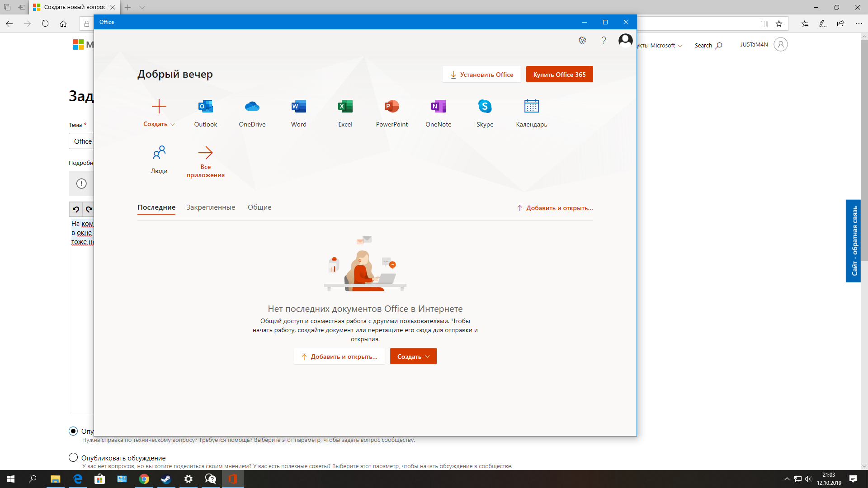Open the notification center icon
The image size is (868, 488).
coord(853,479)
